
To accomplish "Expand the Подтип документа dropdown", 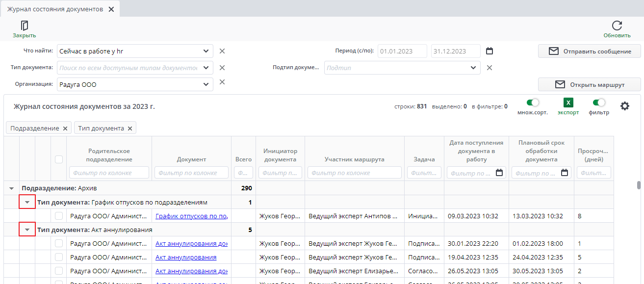I will coord(473,68).
